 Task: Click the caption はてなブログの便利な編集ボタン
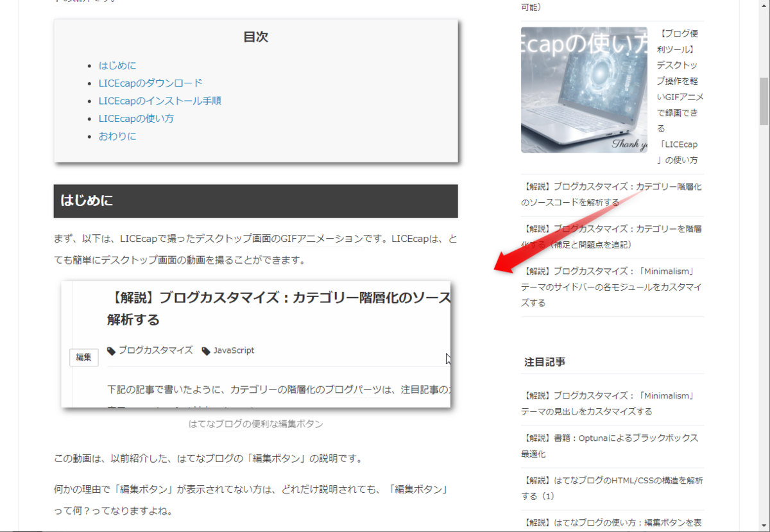point(256,424)
